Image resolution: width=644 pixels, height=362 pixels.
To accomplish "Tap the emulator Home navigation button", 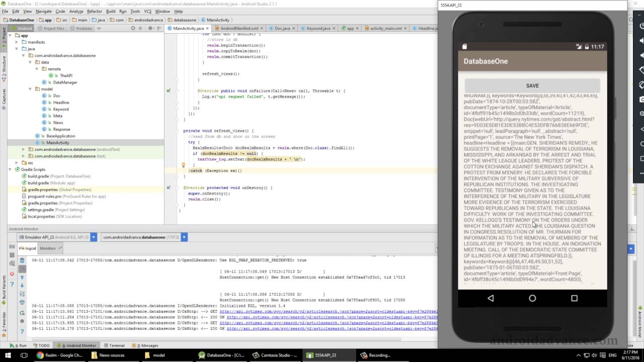I will (532, 298).
